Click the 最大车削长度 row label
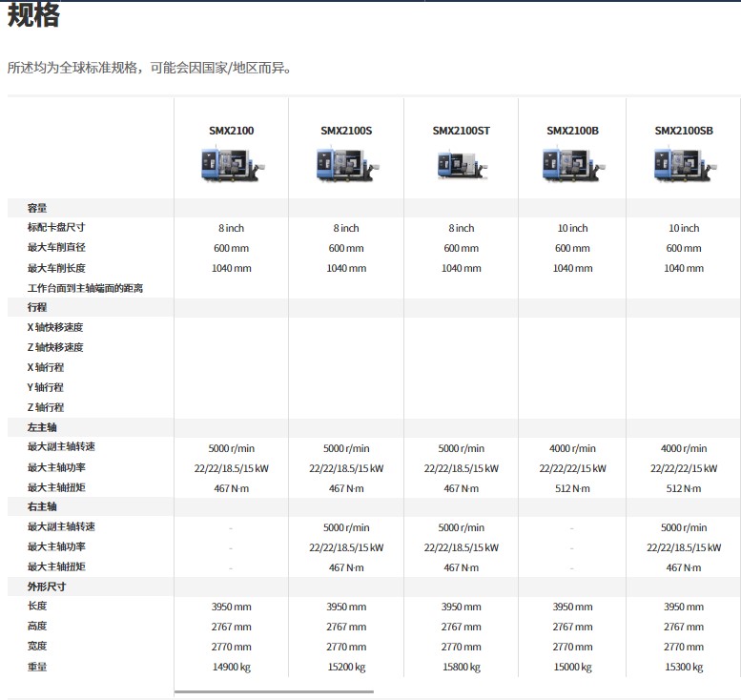Viewport: 741px width, 700px height. (x=56, y=268)
